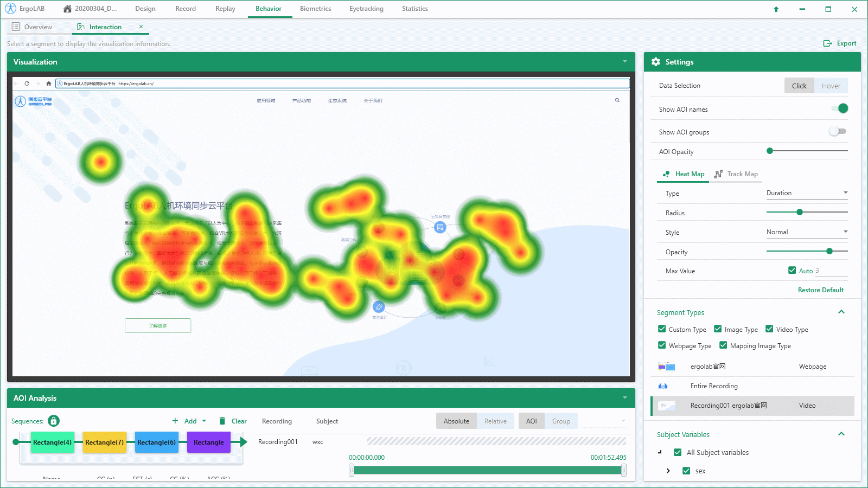Uncheck Mapping Image Type checkbox
This screenshot has height=488, width=868.
(x=723, y=345)
